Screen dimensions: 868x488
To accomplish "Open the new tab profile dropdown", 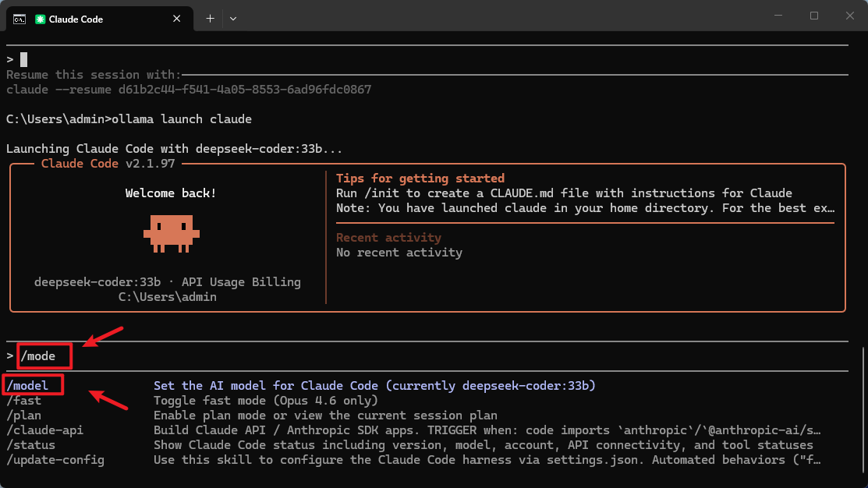I will pyautogui.click(x=233, y=19).
